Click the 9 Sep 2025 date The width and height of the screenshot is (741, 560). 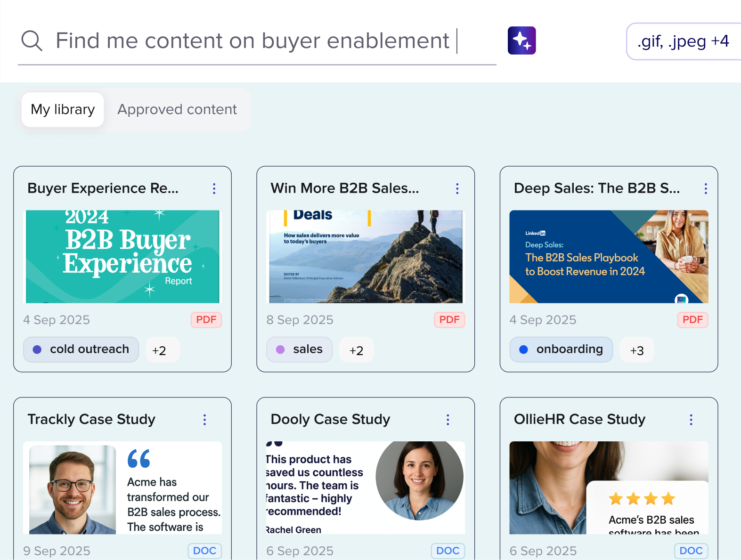57,551
